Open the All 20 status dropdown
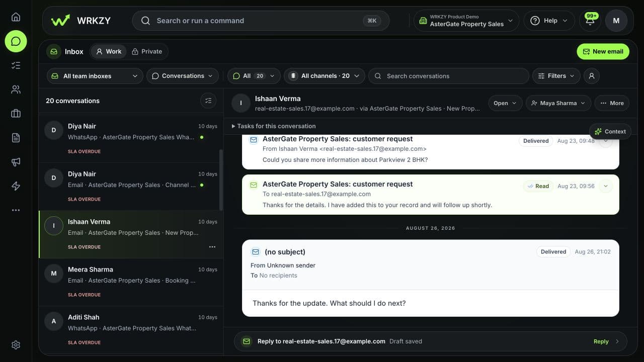Image resolution: width=644 pixels, height=362 pixels. [x=254, y=76]
